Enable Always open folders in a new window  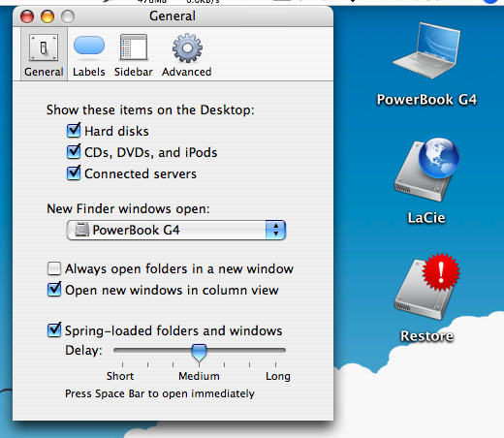(54, 268)
